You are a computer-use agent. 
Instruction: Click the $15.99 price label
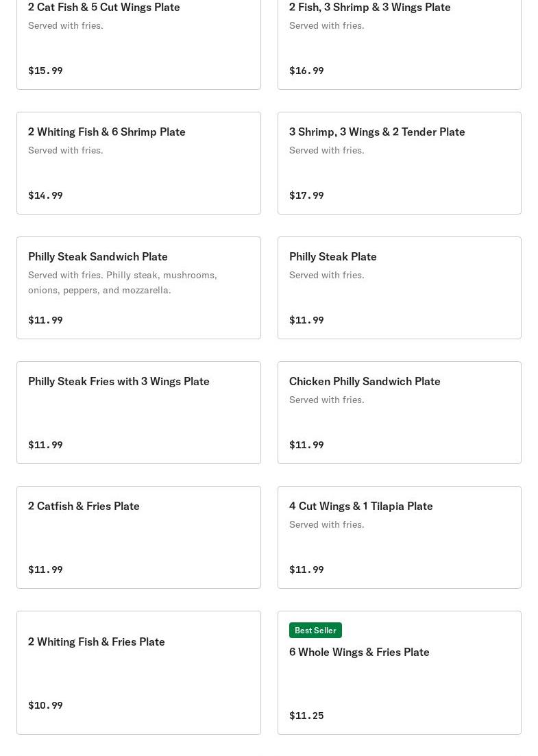[x=45, y=71]
